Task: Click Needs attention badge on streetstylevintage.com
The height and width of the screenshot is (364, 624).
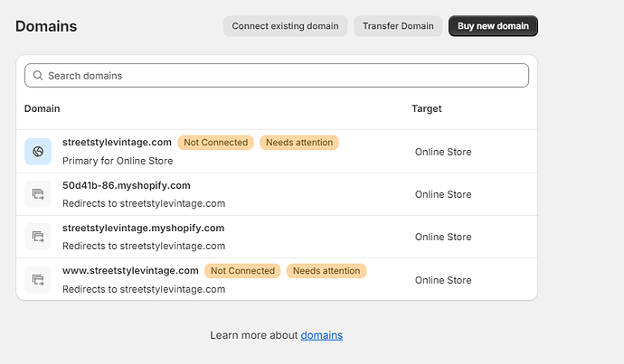Action: (298, 143)
